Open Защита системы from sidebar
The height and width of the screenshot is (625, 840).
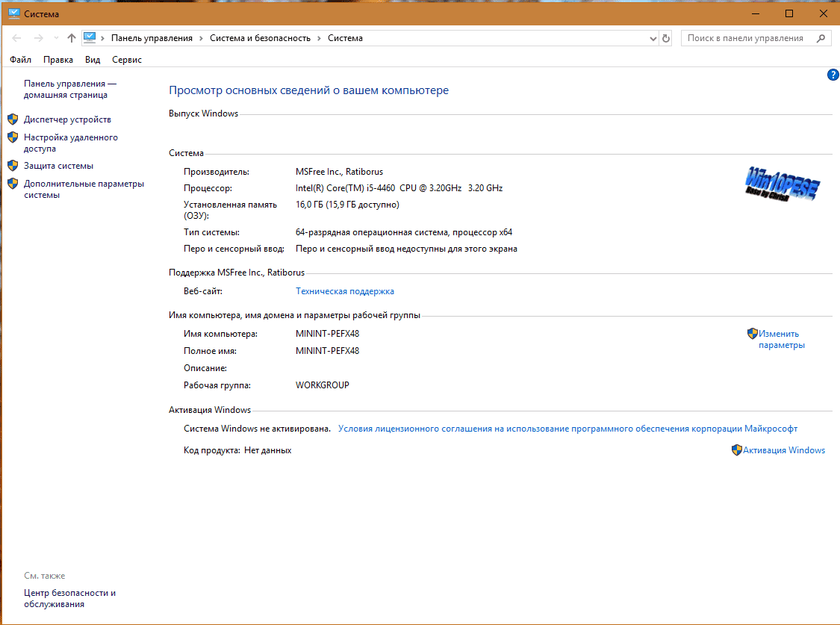click(x=58, y=166)
